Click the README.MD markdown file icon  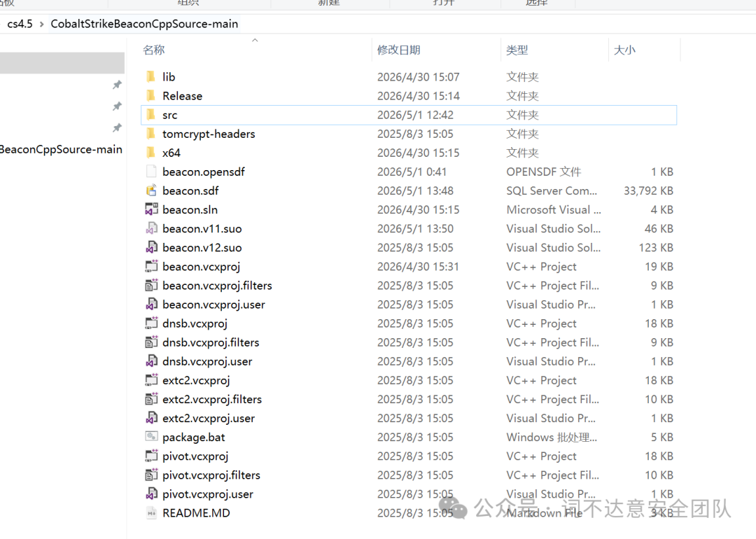click(x=151, y=513)
